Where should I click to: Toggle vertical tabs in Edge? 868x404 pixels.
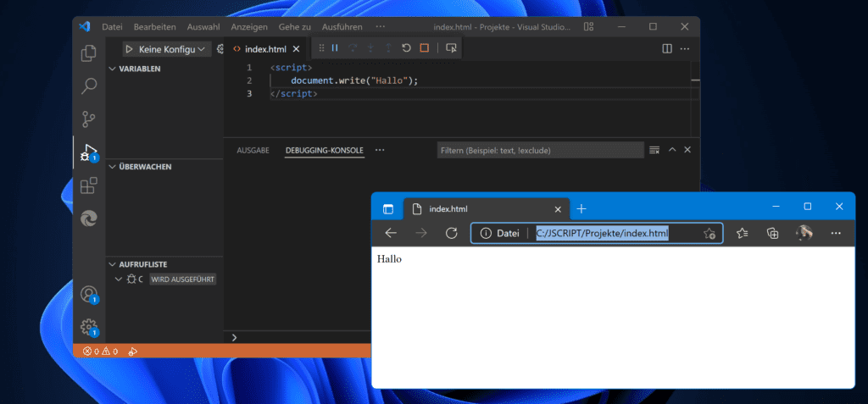click(x=388, y=208)
